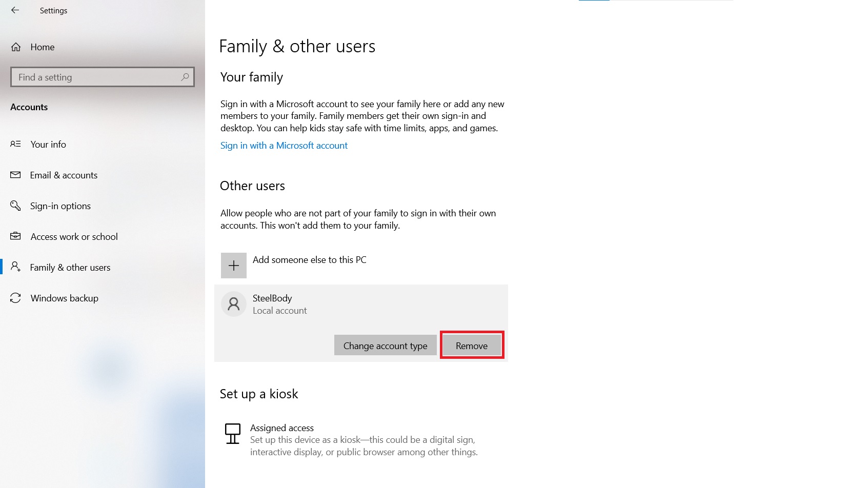Viewport: 868px width, 488px height.
Task: Open Access work or school section
Action: click(x=74, y=237)
